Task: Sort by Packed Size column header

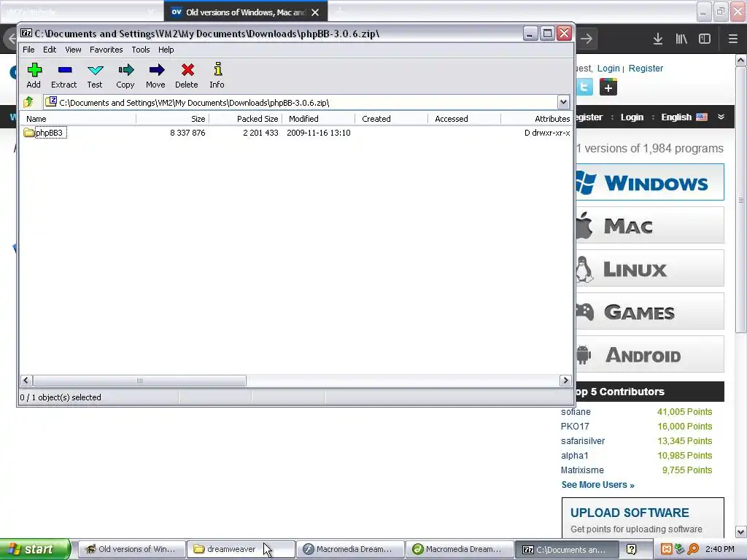Action: click(245, 119)
